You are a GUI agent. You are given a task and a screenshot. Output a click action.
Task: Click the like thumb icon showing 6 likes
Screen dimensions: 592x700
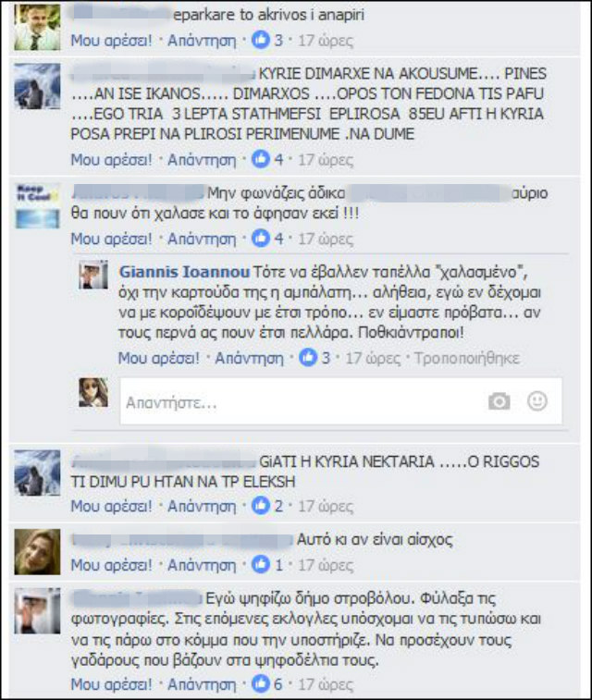(261, 683)
